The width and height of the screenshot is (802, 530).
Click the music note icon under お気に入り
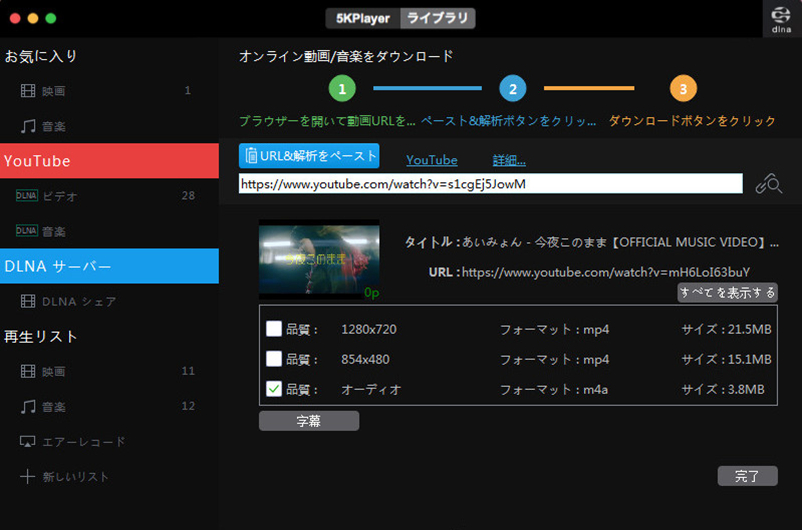28,126
